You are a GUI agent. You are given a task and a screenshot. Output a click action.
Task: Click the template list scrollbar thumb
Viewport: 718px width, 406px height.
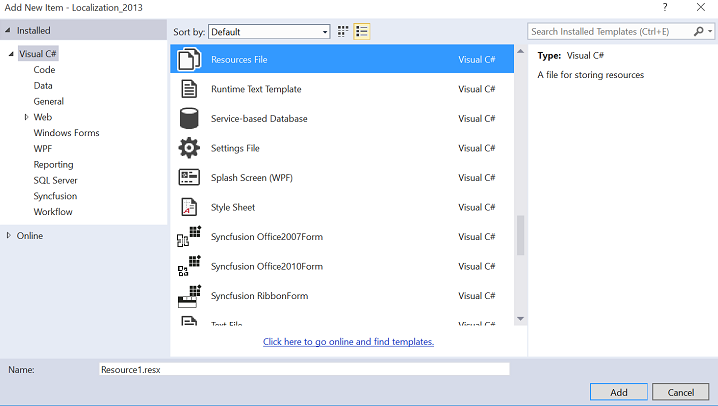pos(520,235)
